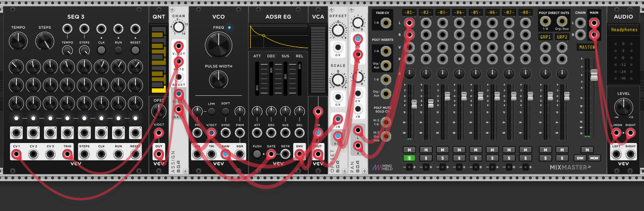This screenshot has width=644, height=211.
Task: Click the VCO SAW output jack
Action: 225,154
